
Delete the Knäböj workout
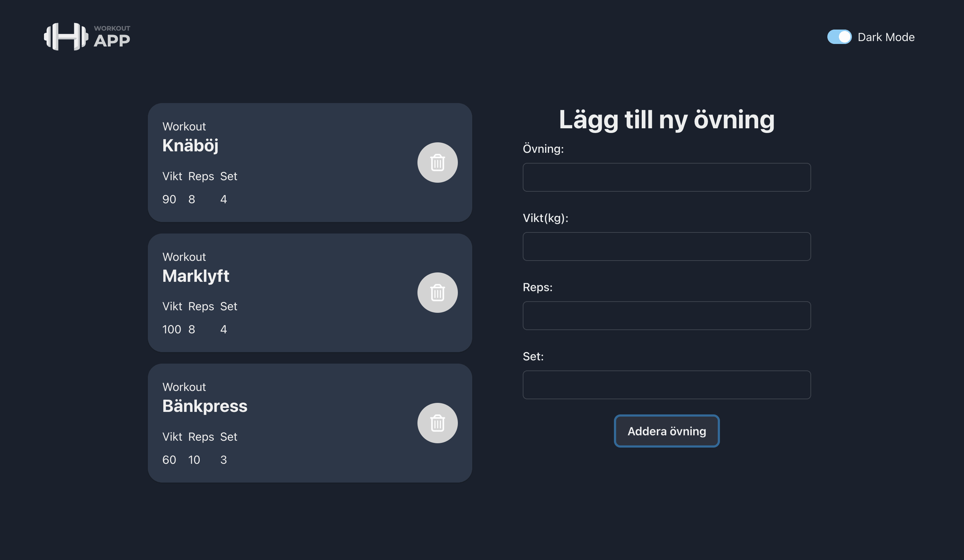[437, 163]
